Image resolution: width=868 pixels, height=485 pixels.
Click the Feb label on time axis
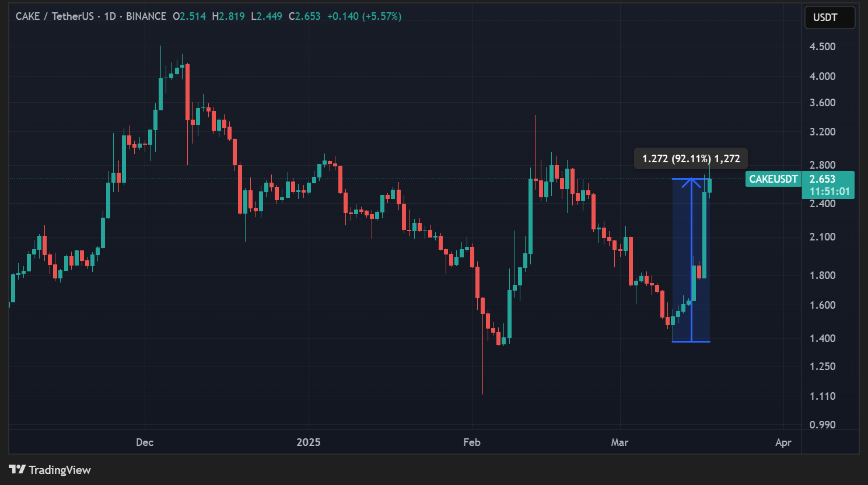pyautogui.click(x=472, y=442)
